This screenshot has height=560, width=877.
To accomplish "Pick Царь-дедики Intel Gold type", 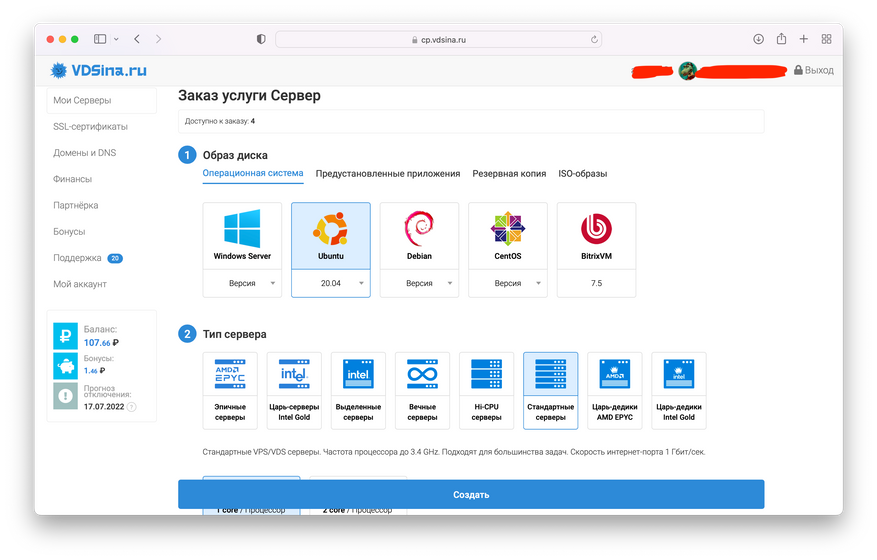I will coord(678,390).
